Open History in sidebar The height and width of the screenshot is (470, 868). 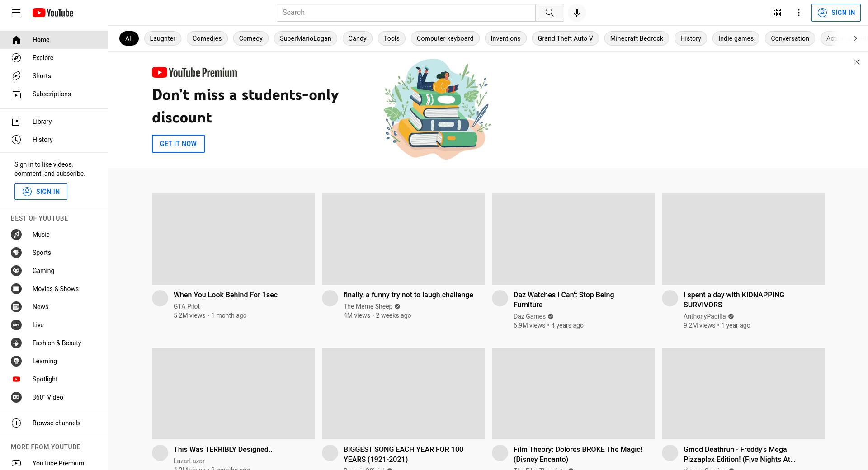point(54,140)
